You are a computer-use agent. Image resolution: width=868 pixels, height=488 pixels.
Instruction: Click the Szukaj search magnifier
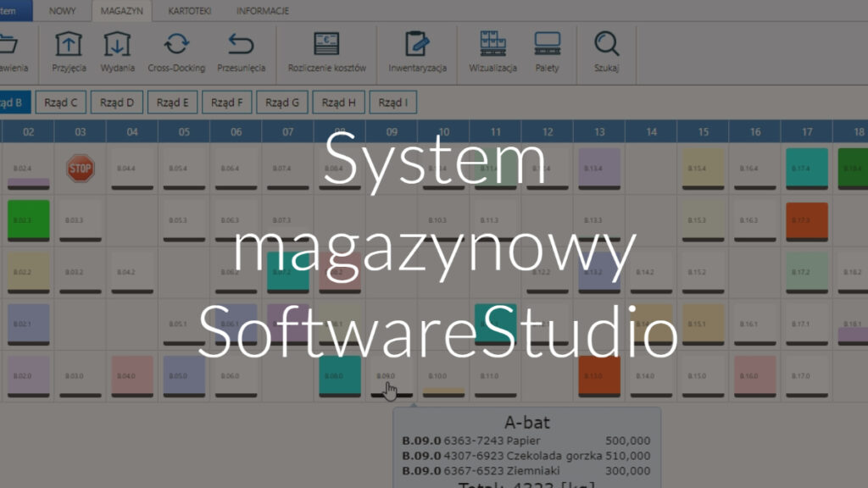(606, 53)
